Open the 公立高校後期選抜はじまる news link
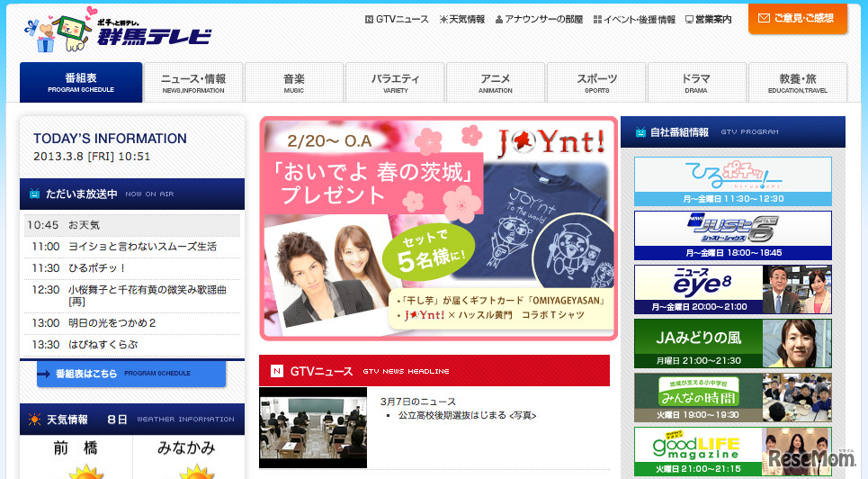 tap(467, 415)
